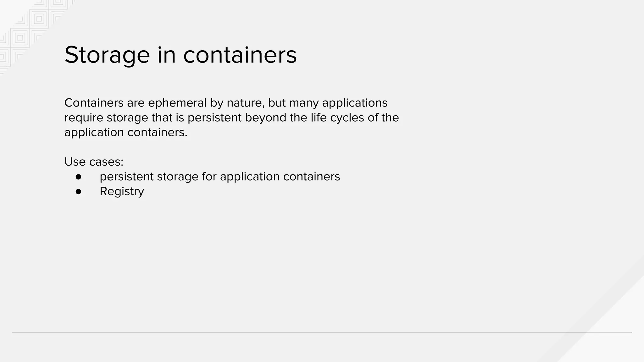644x362 pixels.
Task: Click the word "nature," in the first line
Action: [x=246, y=103]
